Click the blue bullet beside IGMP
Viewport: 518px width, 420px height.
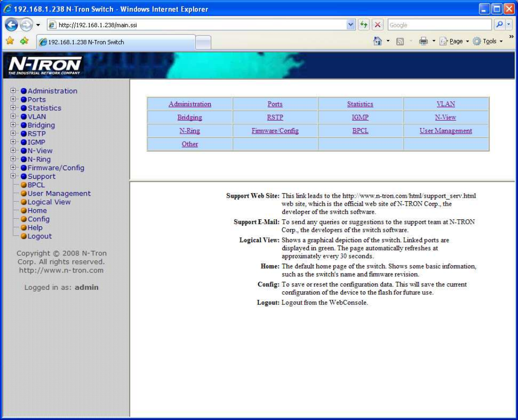tap(24, 142)
